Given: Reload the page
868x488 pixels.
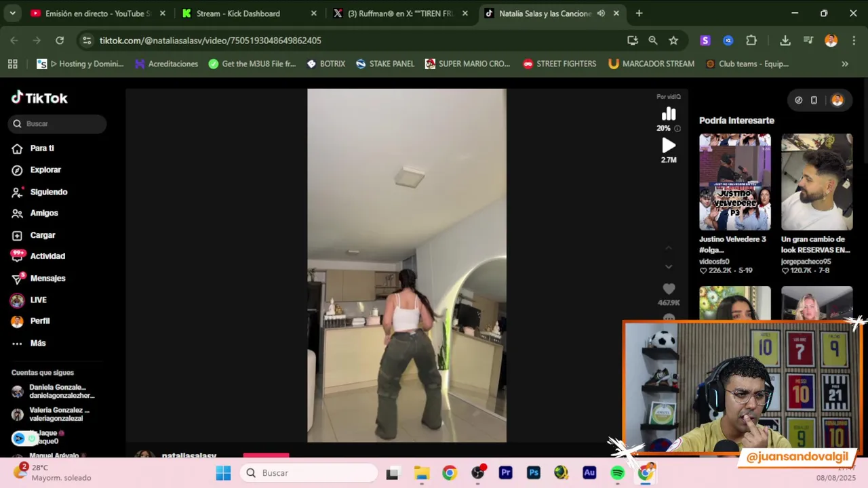Looking at the screenshot, I should [60, 41].
